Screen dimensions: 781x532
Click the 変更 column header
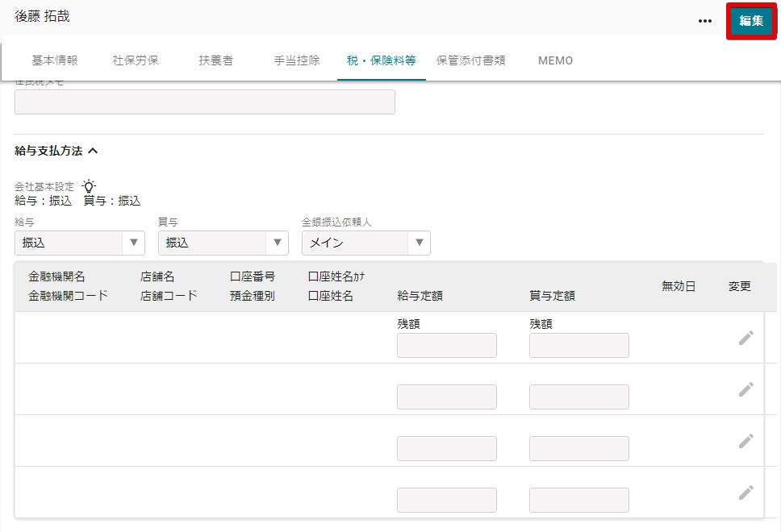click(x=739, y=286)
